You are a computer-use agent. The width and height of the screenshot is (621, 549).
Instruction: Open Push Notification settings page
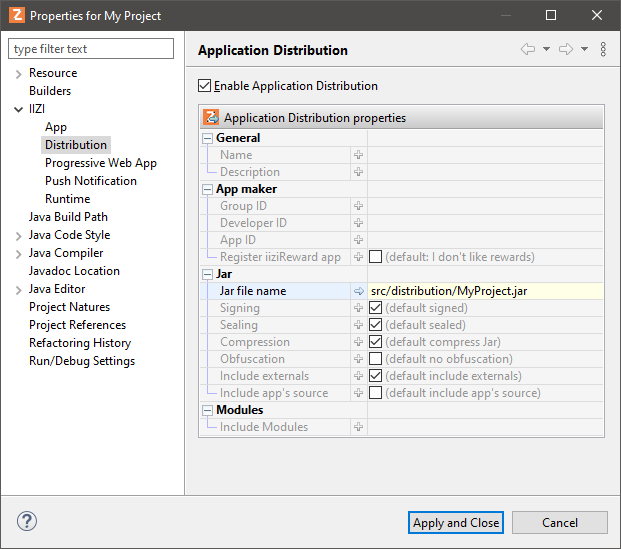[91, 181]
